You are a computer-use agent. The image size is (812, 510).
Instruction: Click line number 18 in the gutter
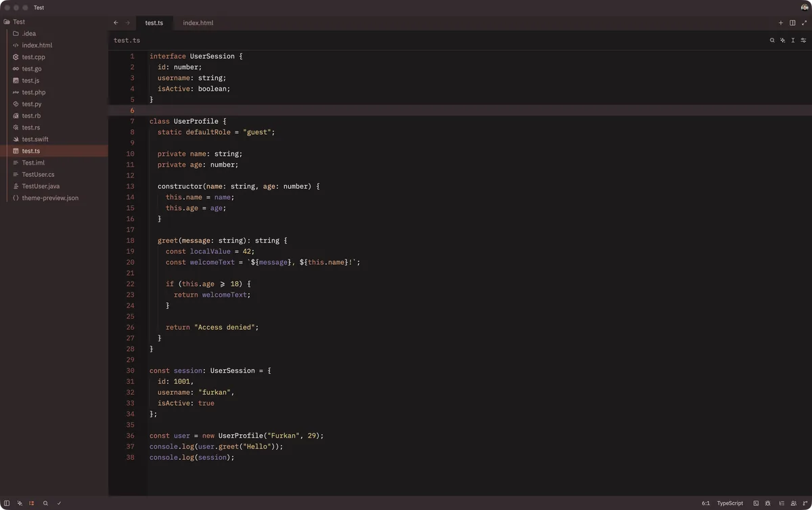pyautogui.click(x=130, y=240)
